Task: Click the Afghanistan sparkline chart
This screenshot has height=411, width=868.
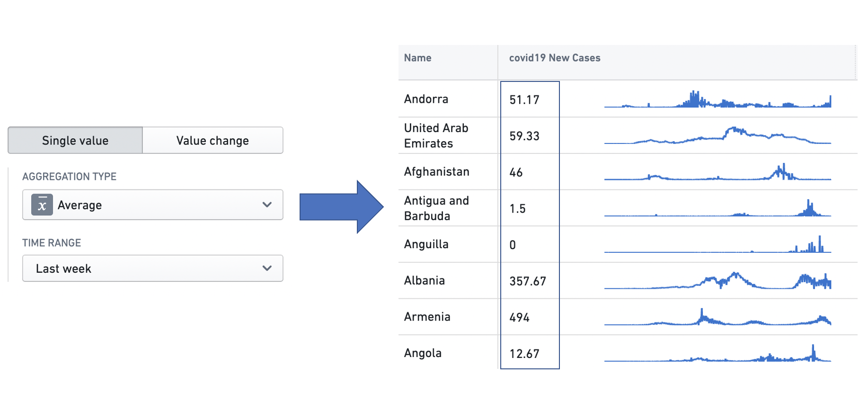Action: 717,172
